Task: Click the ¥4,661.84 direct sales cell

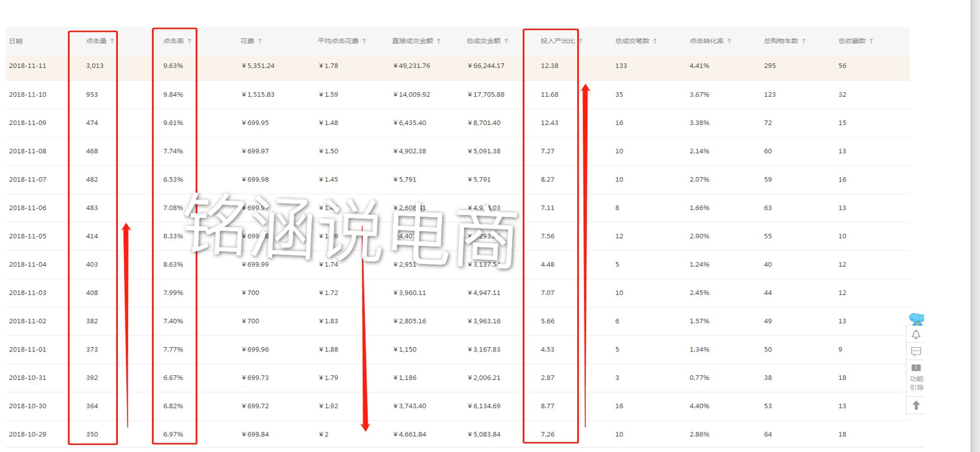Action: coord(409,434)
